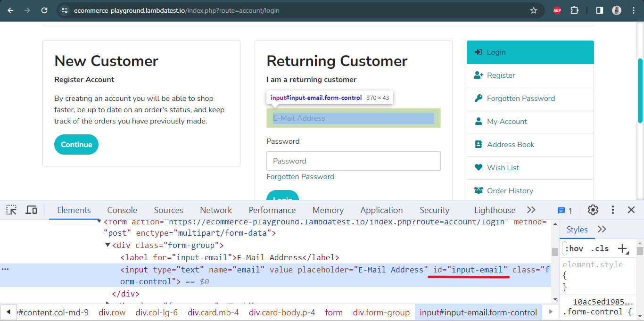Open the browser extensions puzzle icon
This screenshot has height=321, width=644.
point(574,9)
